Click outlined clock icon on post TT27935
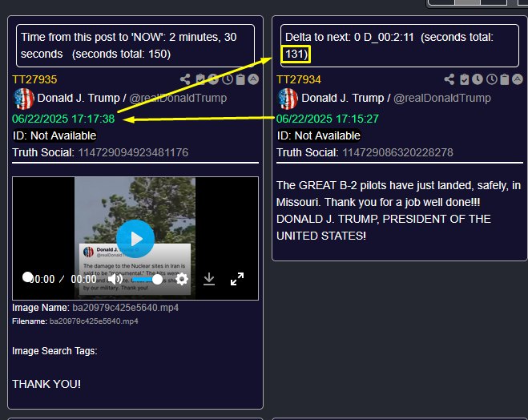 (228, 79)
